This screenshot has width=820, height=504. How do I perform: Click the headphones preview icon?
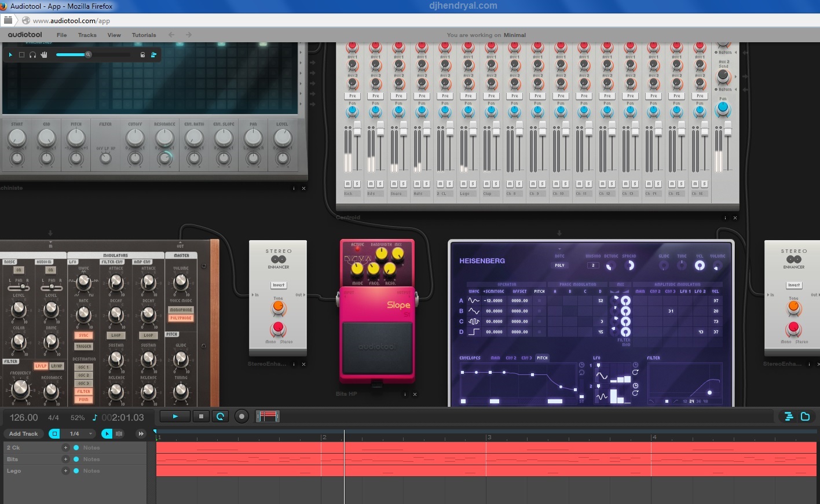click(x=32, y=54)
